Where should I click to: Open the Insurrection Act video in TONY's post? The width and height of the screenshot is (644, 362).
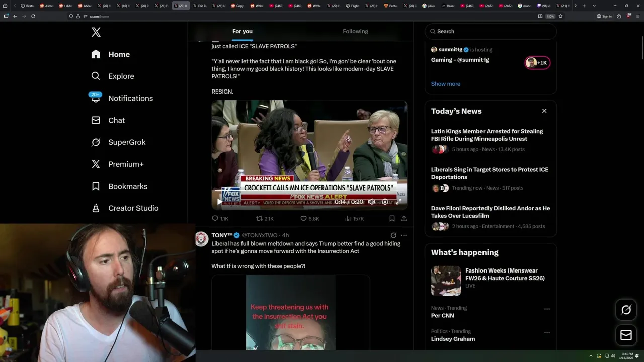tap(291, 312)
